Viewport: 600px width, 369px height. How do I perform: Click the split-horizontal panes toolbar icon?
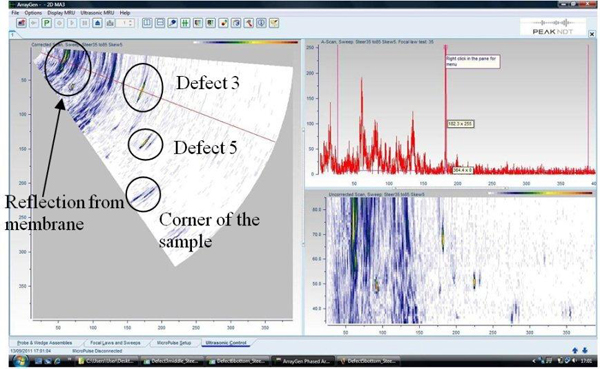pyautogui.click(x=160, y=23)
